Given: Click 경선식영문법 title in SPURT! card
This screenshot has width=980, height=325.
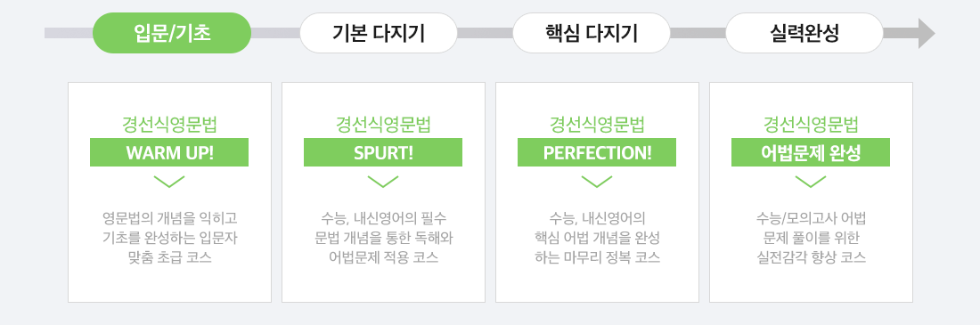Looking at the screenshot, I should tap(383, 125).
